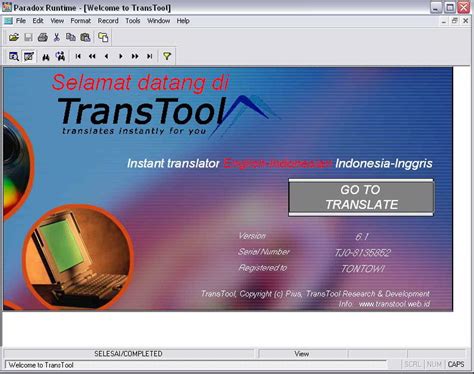Click the Save floppy disk icon
Viewport: 474px width, 374px height.
click(28, 37)
